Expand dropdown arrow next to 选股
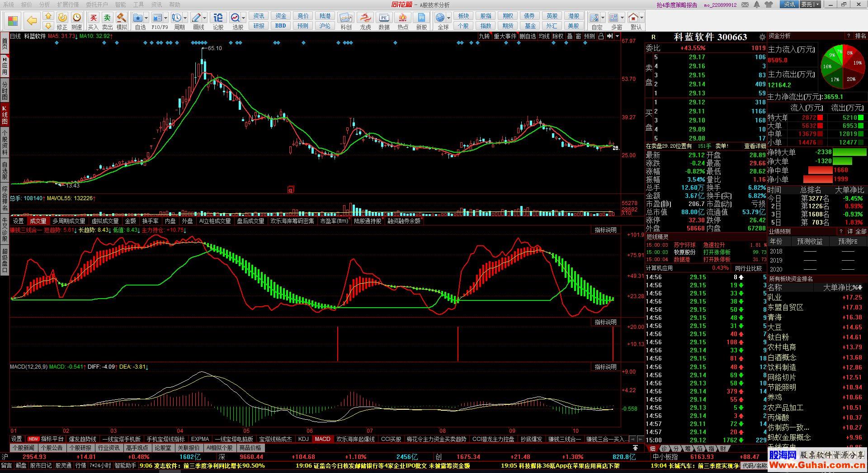Viewport: 868px width, 473px height. (244, 18)
